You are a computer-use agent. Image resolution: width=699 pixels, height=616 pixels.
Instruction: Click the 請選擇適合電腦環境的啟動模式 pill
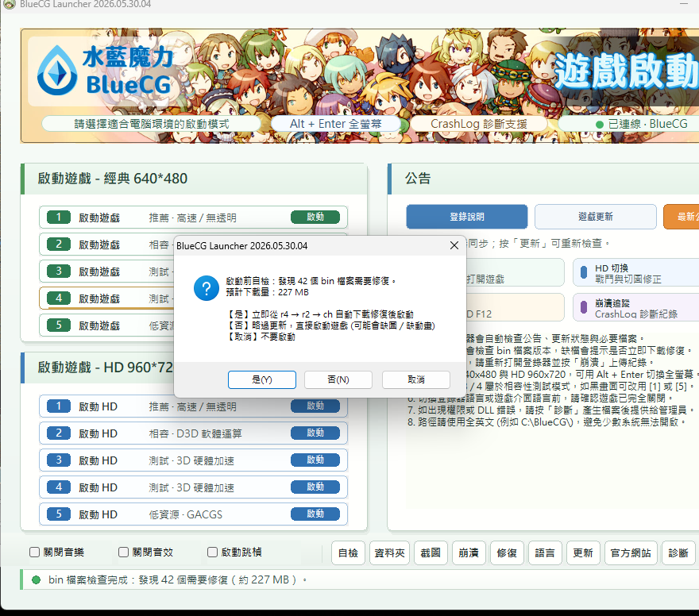click(x=151, y=124)
